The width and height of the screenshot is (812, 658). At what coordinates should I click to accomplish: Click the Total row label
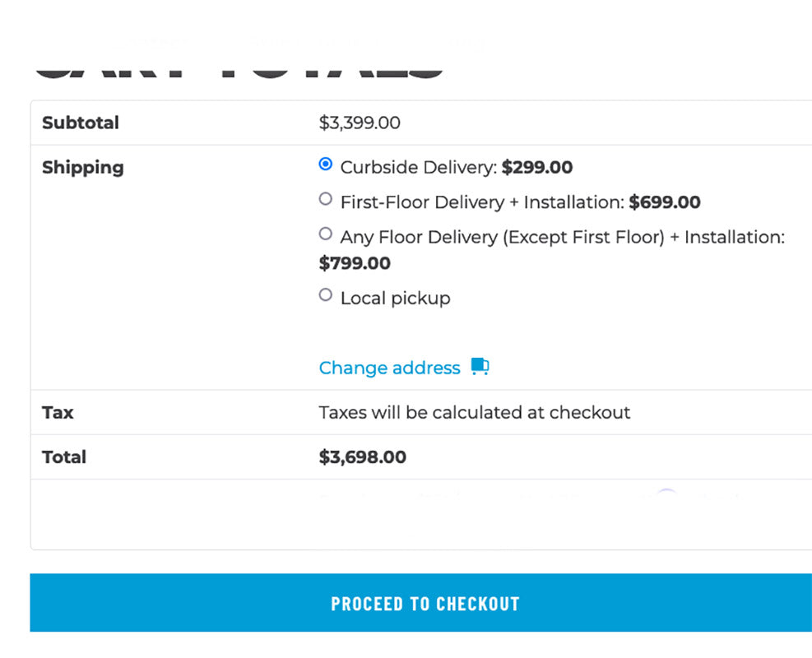point(64,456)
